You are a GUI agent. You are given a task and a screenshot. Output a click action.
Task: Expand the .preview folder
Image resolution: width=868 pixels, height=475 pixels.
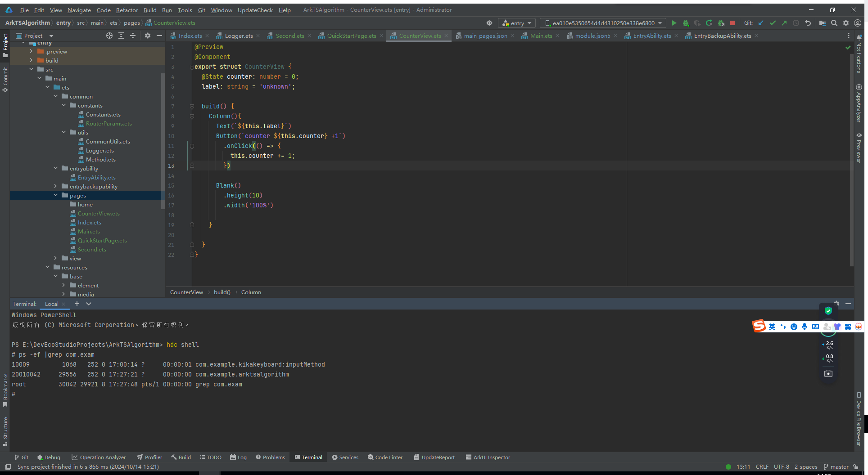coord(31,51)
